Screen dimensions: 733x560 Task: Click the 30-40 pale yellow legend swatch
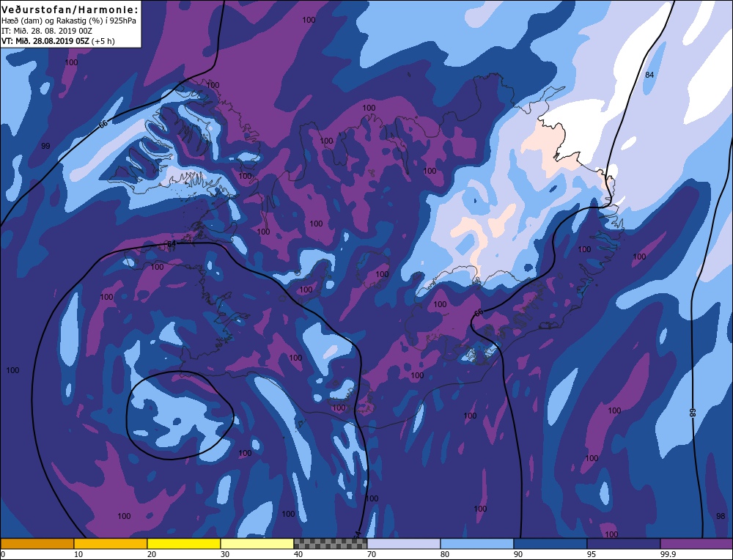click(257, 543)
